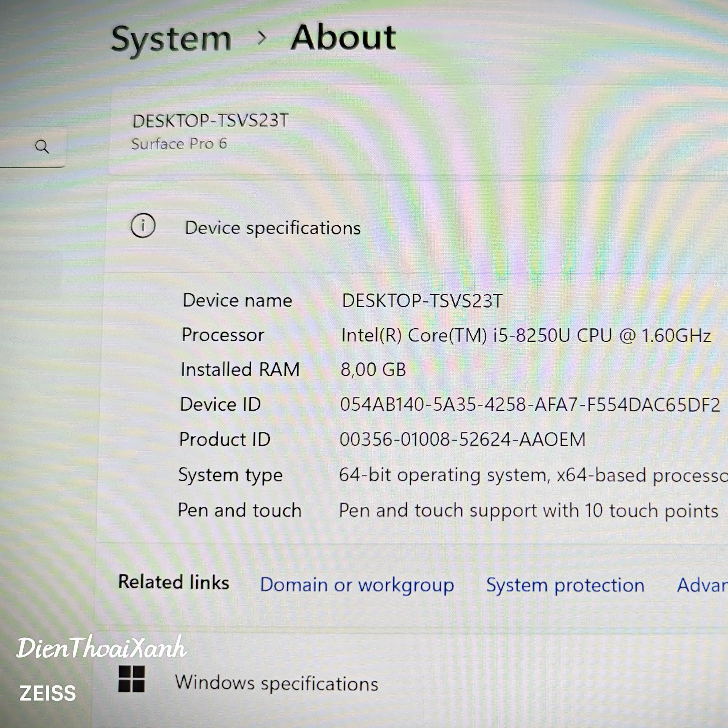Screen dimensions: 728x728
Task: Click the Installed RAM label
Action: tap(240, 370)
